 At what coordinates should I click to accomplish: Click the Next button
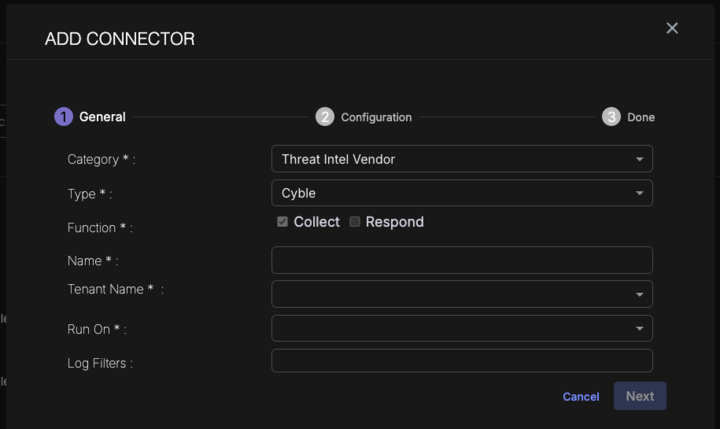pyautogui.click(x=640, y=396)
